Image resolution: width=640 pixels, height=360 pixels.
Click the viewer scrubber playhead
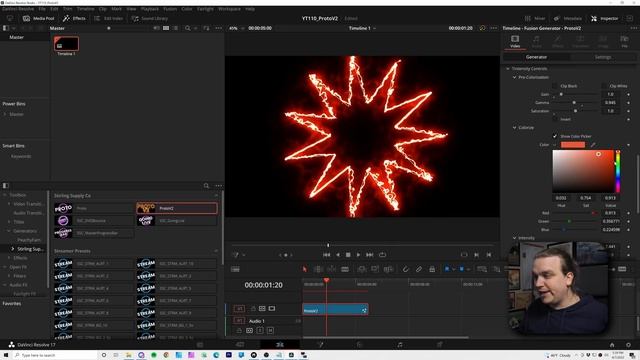point(328,245)
